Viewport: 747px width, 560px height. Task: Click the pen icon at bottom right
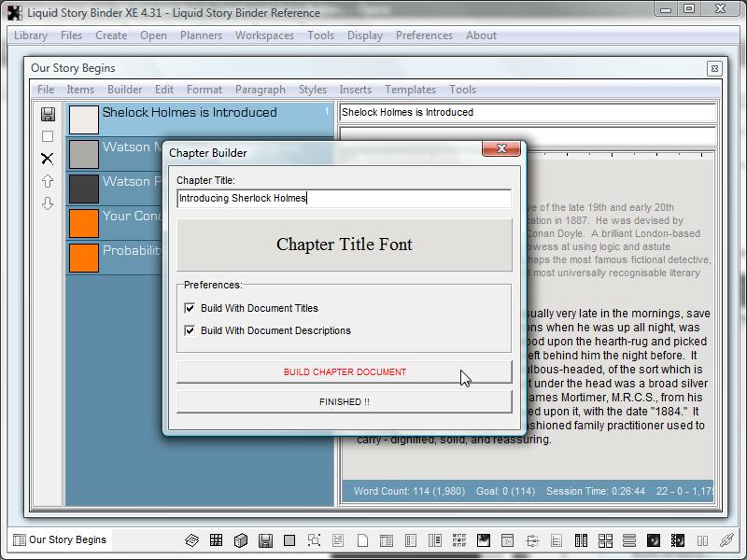click(x=726, y=540)
